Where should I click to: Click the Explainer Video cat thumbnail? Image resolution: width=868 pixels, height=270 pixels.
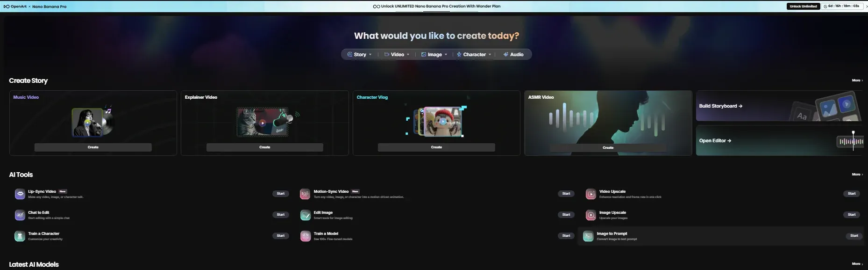[x=262, y=123]
